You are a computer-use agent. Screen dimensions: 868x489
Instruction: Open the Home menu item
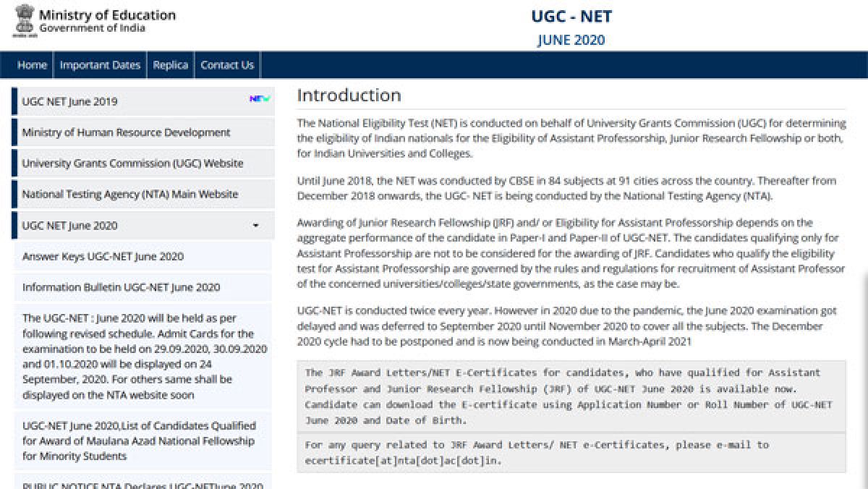32,65
